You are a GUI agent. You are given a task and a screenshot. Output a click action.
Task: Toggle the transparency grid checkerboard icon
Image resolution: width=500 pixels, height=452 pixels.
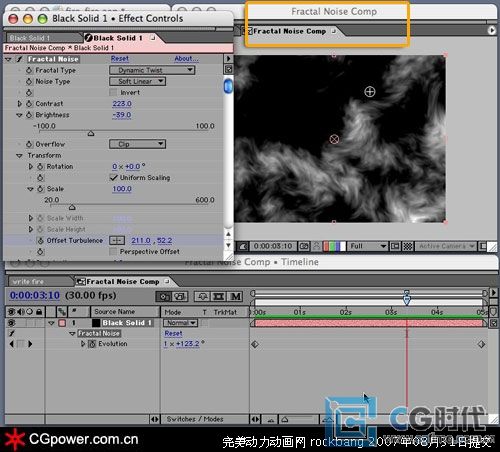point(408,246)
